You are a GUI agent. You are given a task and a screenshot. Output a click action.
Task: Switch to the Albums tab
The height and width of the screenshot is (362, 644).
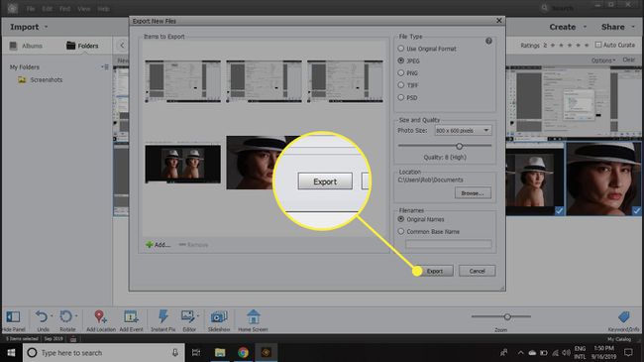[x=27, y=46]
